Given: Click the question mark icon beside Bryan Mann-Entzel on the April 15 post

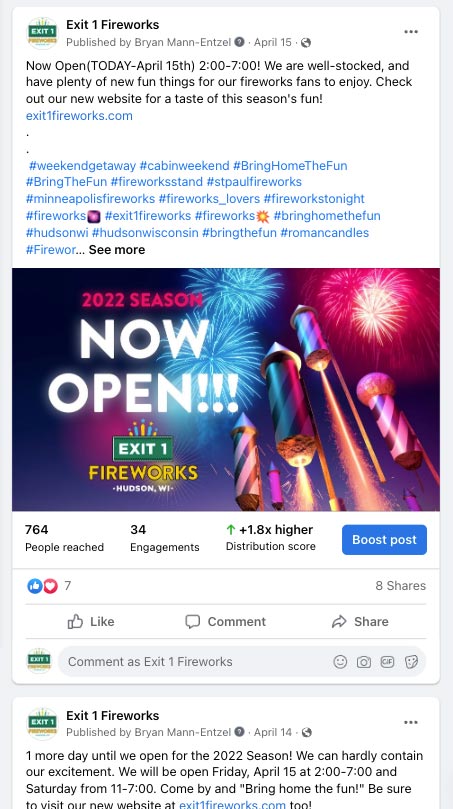Looking at the screenshot, I should [239, 42].
